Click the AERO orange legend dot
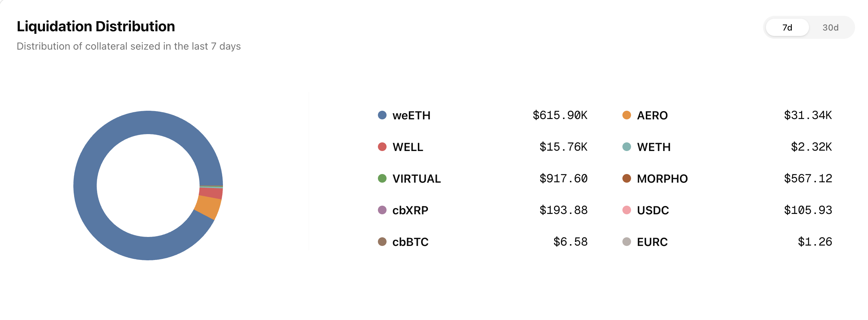 [x=627, y=115]
